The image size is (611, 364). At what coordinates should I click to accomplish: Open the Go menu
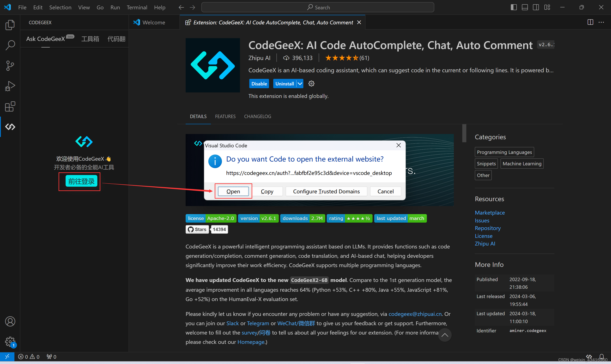click(100, 7)
